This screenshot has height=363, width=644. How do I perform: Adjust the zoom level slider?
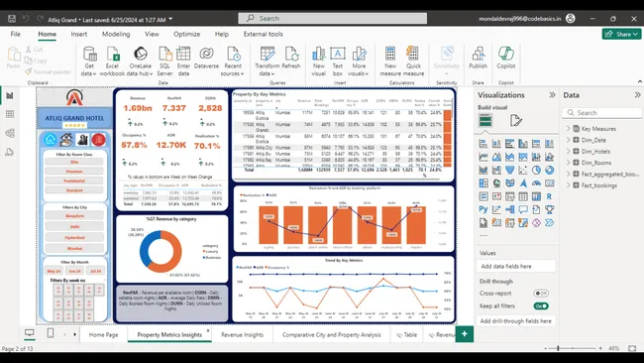558,348
